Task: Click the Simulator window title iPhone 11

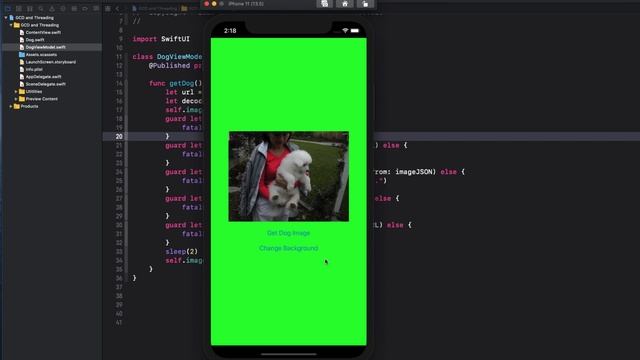Action: click(246, 4)
